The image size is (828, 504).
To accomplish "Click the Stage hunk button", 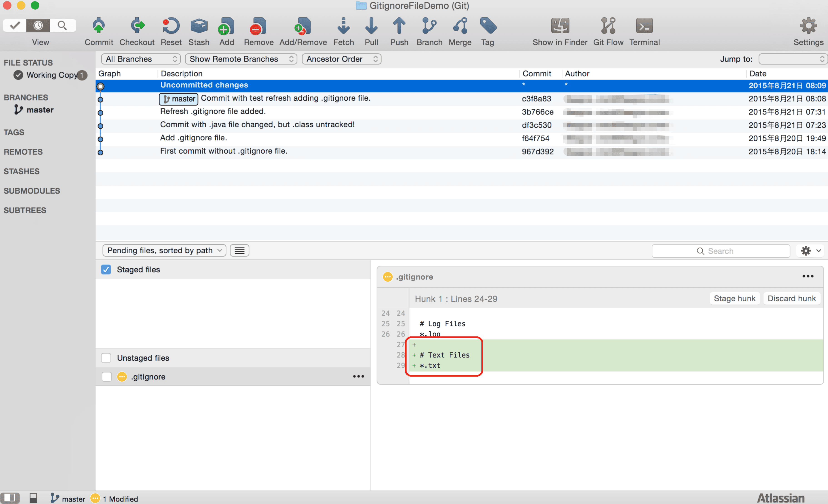I will pos(734,298).
